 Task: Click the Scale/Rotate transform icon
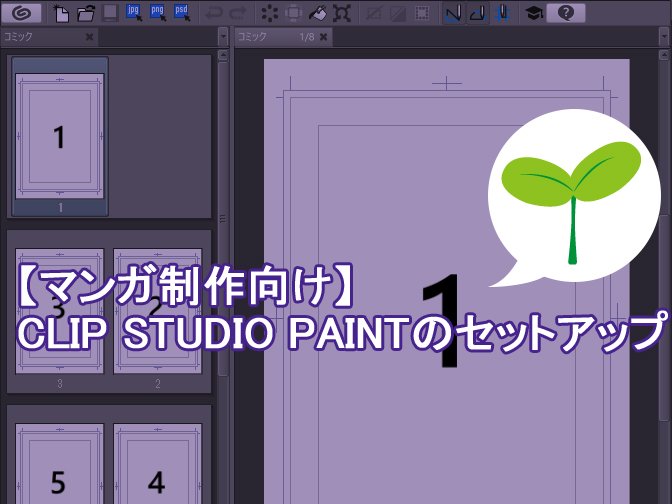(342, 13)
